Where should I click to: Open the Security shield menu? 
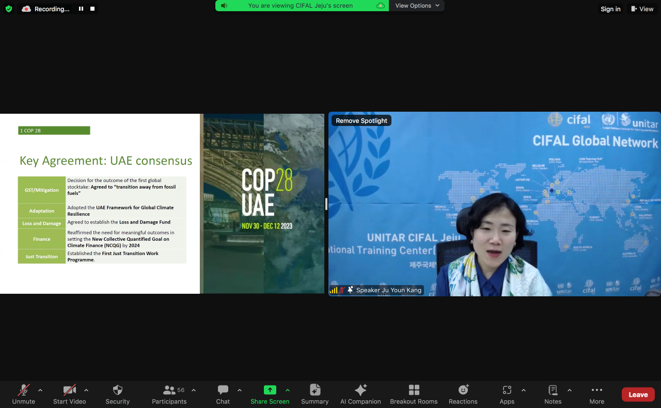coord(118,395)
